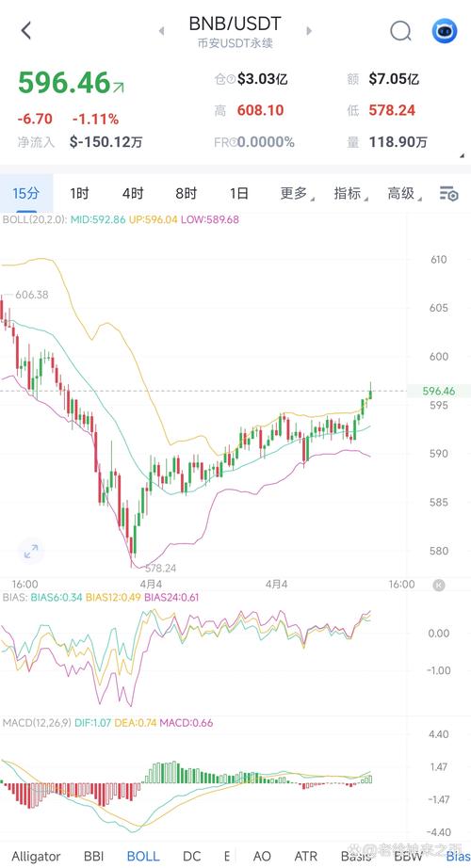Image resolution: width=471 pixels, height=868 pixels.
Task: Select the Alligator indicator
Action: [x=36, y=856]
